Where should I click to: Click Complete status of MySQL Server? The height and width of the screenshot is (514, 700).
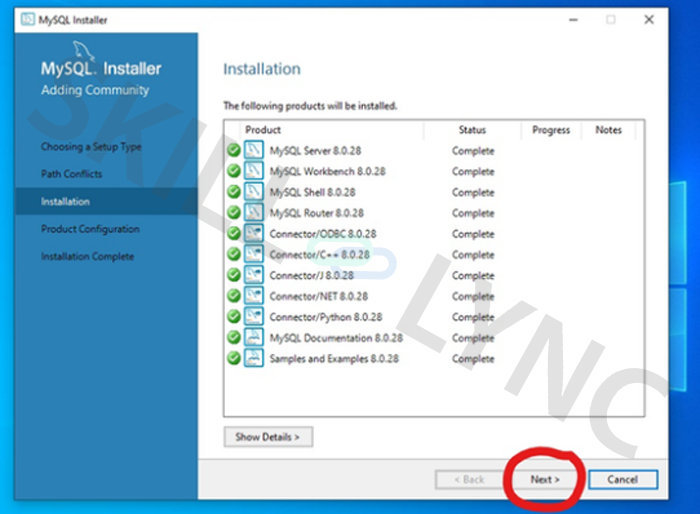coord(473,151)
